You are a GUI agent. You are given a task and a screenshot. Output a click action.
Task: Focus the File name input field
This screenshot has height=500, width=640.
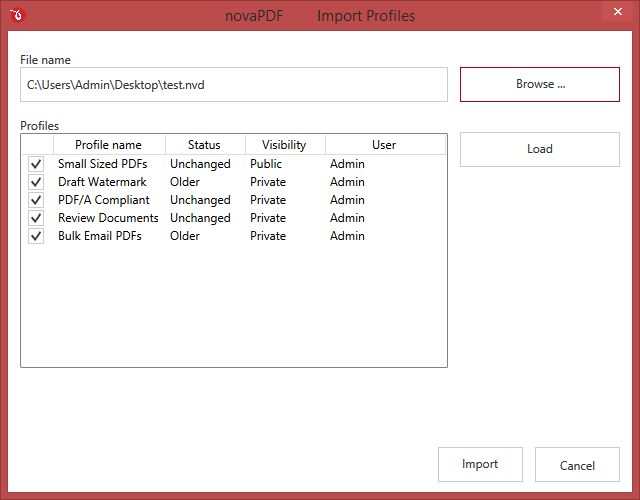coord(234,84)
